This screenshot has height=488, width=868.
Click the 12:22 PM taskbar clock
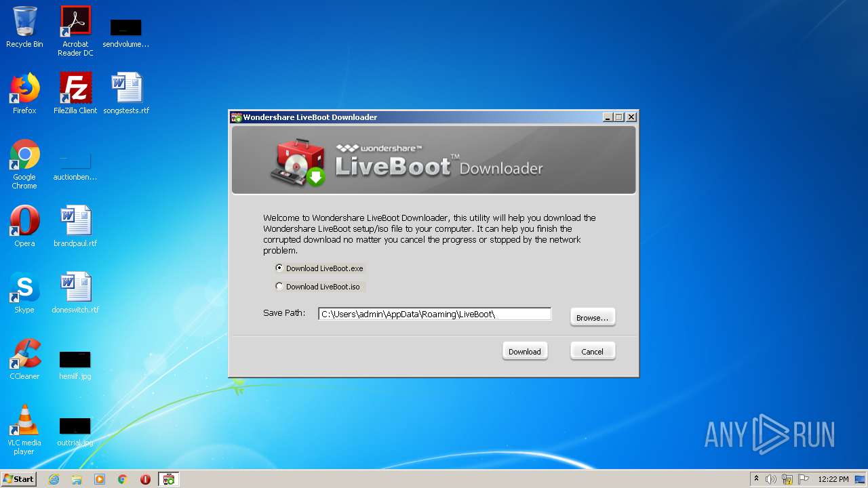click(833, 479)
